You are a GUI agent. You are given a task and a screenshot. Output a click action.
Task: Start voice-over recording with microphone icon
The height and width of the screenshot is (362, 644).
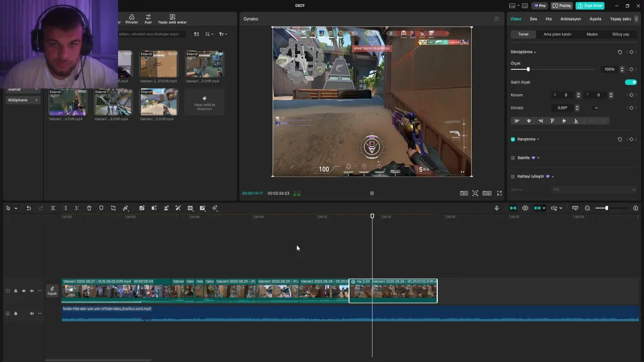pos(497,208)
